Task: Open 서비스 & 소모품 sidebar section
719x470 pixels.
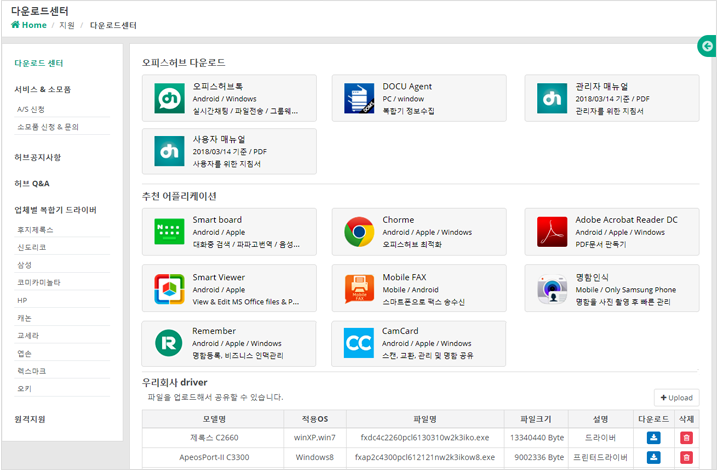Action: (x=43, y=89)
